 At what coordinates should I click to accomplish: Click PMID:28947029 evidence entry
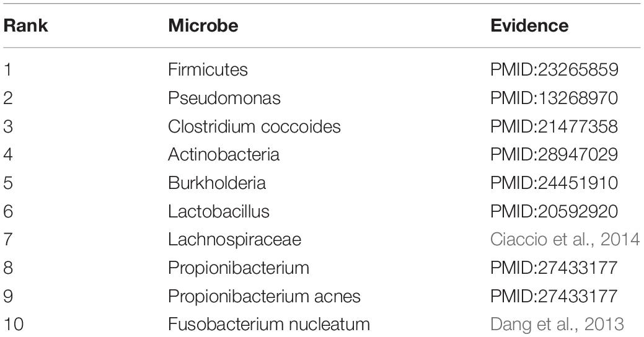(x=554, y=154)
